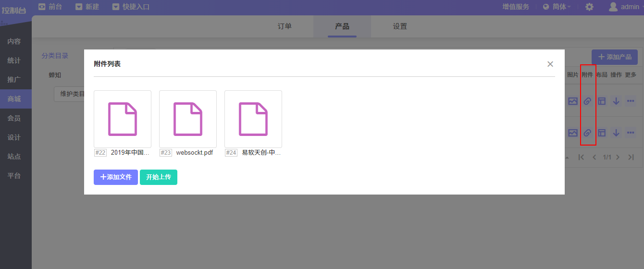Select 会员 in the left sidebar

pyautogui.click(x=14, y=118)
